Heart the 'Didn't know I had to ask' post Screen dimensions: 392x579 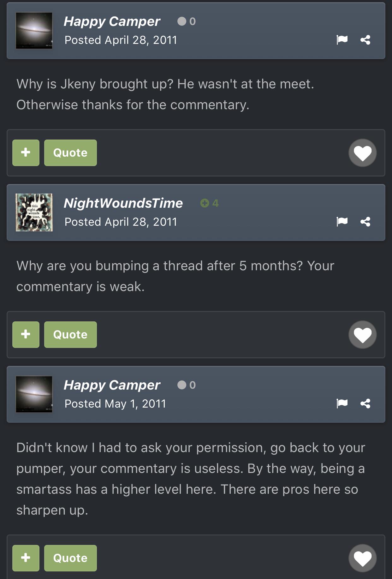(x=362, y=558)
